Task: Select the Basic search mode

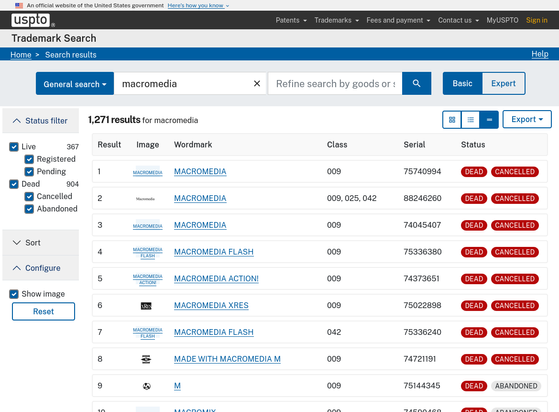Action: [x=462, y=83]
